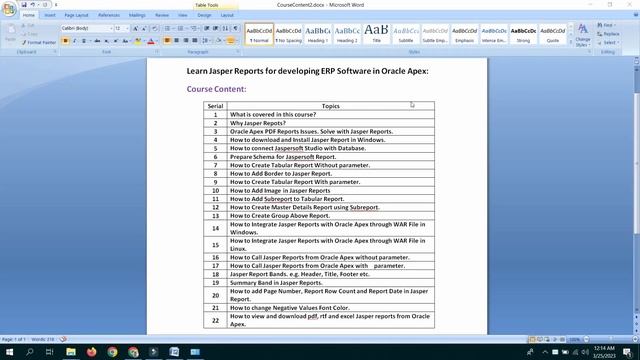Clear text formatting
Viewport: 640px width, 360px height.
(155, 28)
